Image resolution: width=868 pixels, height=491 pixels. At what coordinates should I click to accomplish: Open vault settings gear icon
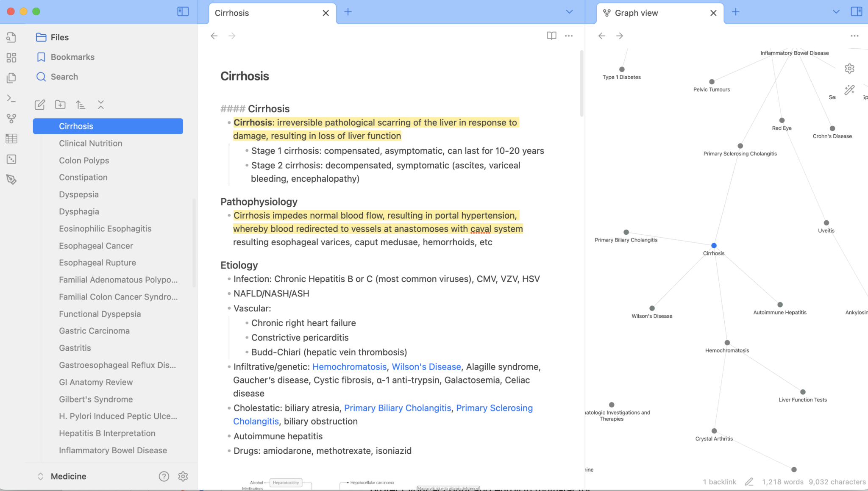[183, 476]
